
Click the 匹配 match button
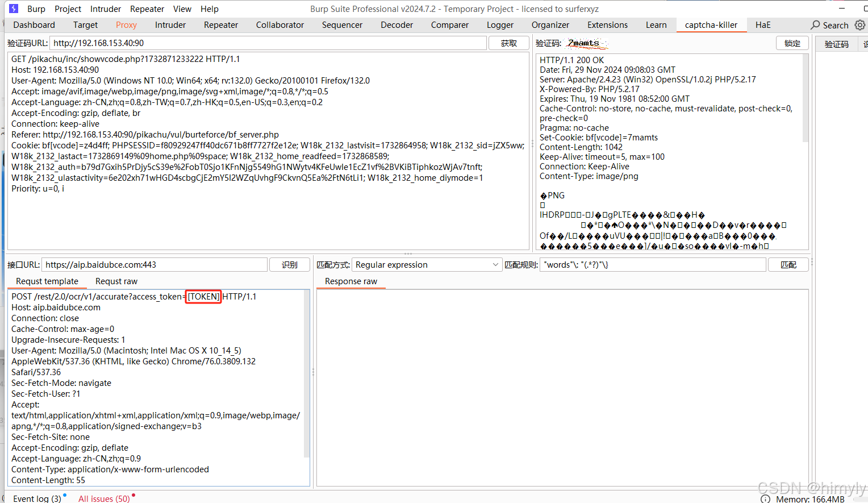point(788,265)
